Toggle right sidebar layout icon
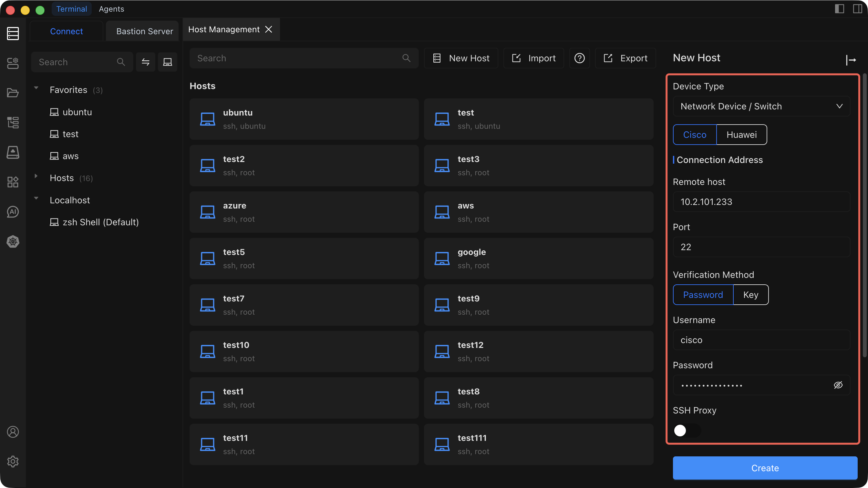This screenshot has height=488, width=868. click(x=857, y=9)
